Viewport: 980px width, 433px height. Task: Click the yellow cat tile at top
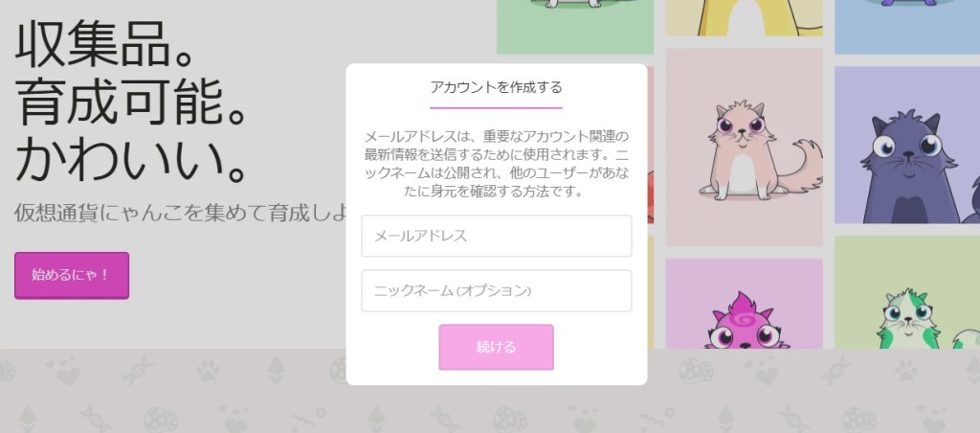tap(745, 18)
